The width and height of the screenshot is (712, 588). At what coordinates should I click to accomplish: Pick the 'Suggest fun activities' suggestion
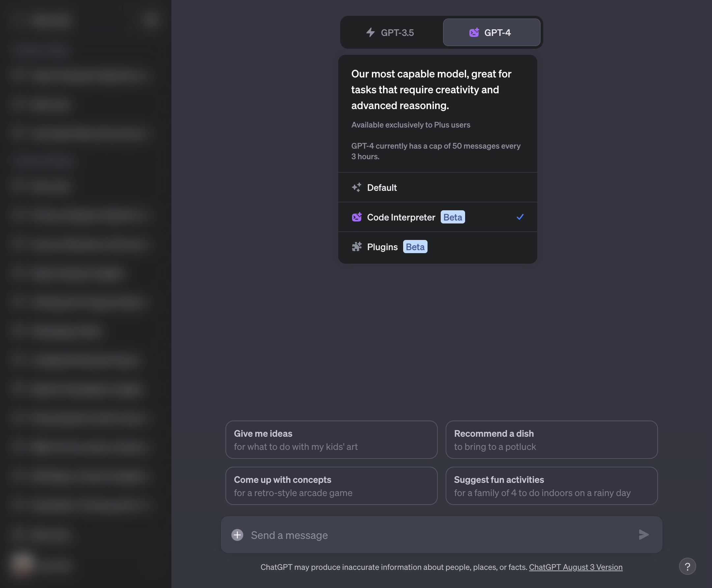[551, 486]
